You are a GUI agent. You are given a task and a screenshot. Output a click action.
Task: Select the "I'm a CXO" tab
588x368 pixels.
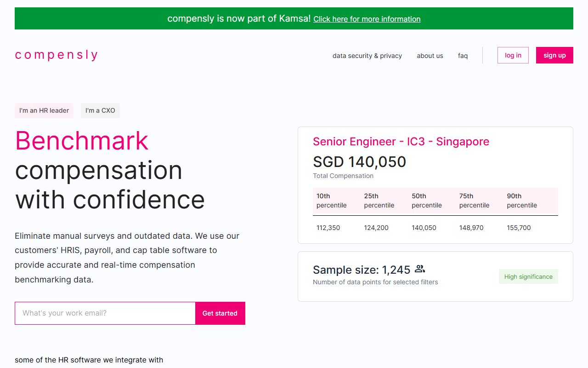tap(100, 110)
